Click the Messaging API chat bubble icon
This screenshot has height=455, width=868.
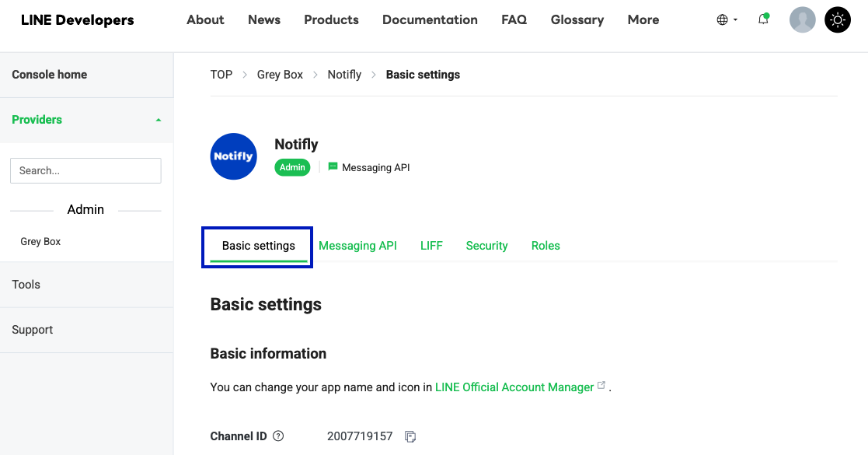(x=333, y=166)
